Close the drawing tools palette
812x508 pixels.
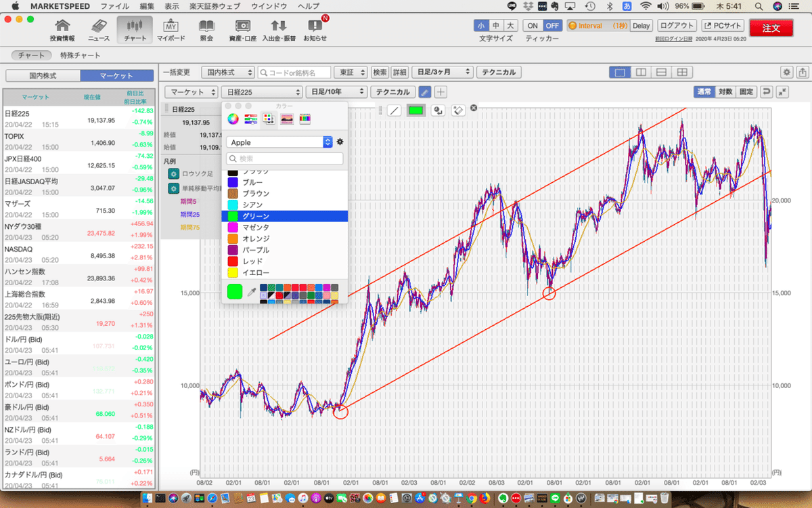click(x=474, y=108)
